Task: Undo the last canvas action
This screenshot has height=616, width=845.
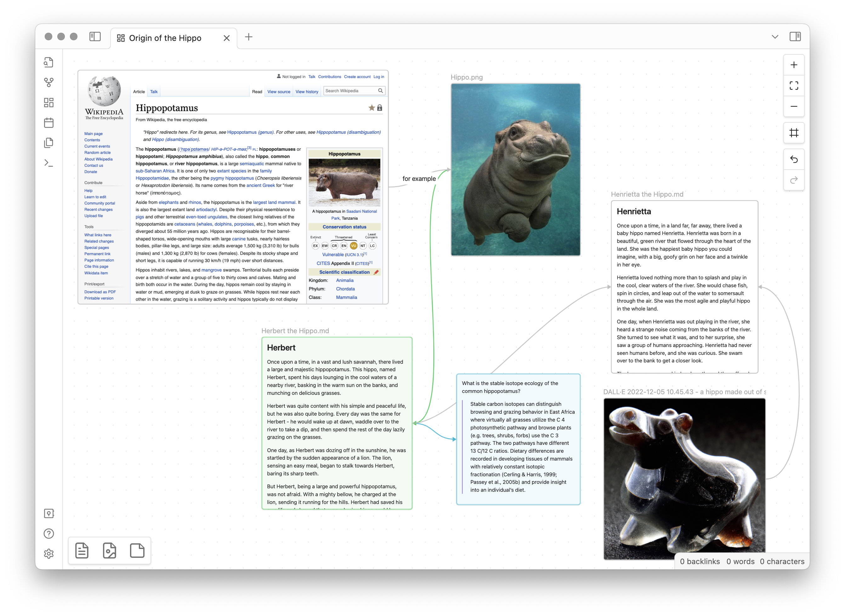Action: (793, 160)
